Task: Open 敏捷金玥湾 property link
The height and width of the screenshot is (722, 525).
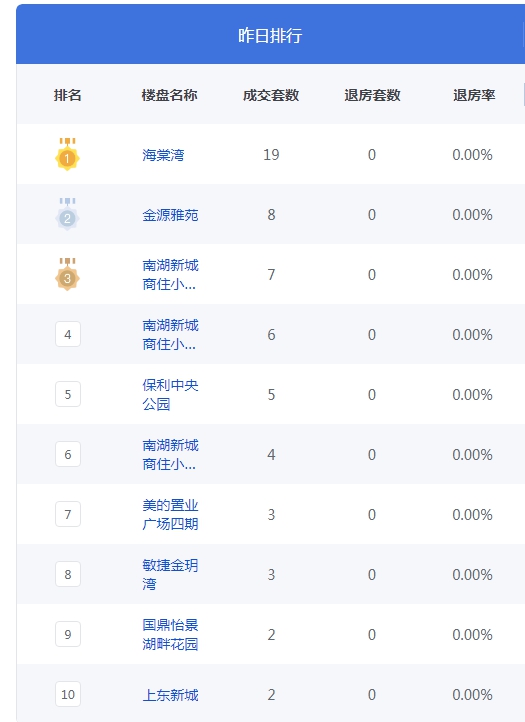Action: pyautogui.click(x=170, y=574)
